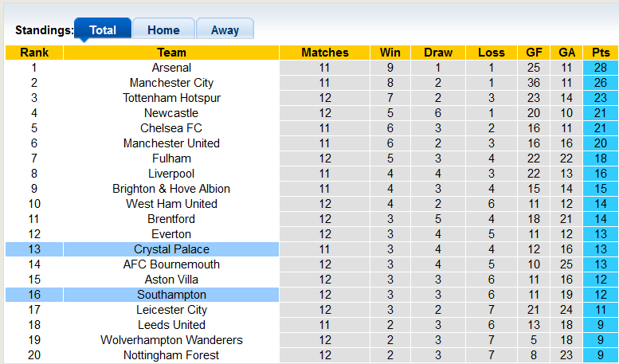This screenshot has width=619, height=364.
Task: Open the Home standings tab
Action: [x=163, y=30]
